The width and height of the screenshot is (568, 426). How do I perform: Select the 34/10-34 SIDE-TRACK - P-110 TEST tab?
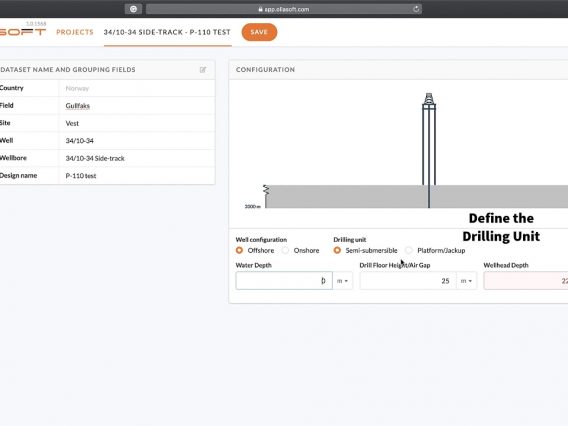click(167, 32)
